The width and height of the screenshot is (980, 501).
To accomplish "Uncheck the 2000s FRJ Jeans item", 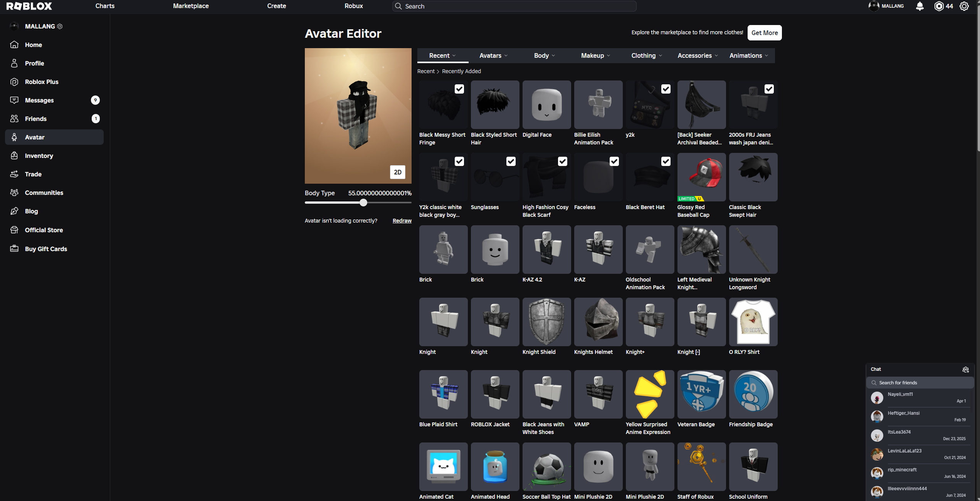I will [769, 89].
